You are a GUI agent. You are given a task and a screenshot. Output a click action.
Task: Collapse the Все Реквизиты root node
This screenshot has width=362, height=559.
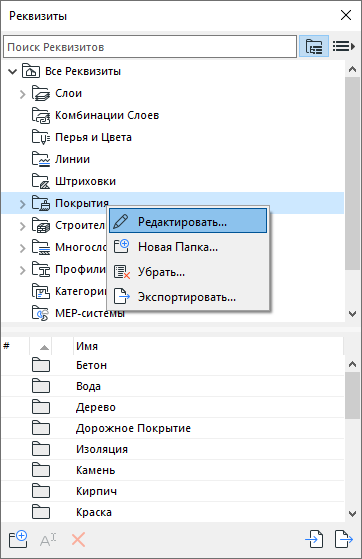point(12,72)
